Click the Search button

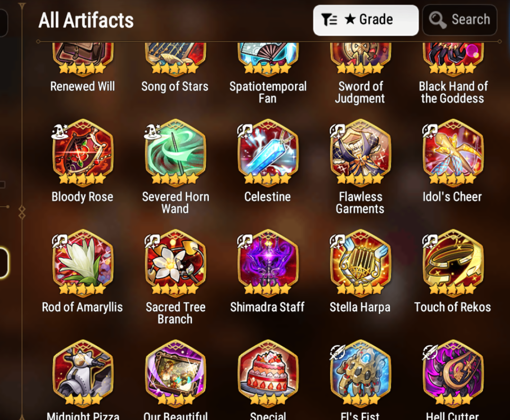pyautogui.click(x=459, y=20)
